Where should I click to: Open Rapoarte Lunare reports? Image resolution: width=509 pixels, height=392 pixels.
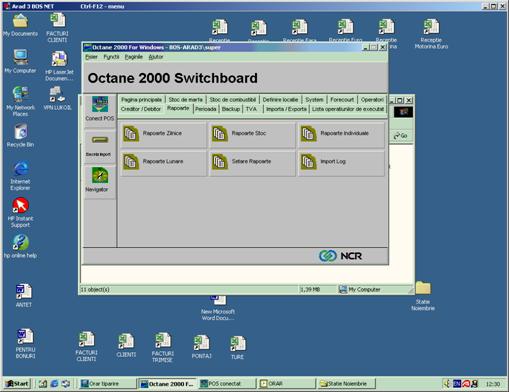[x=163, y=162]
